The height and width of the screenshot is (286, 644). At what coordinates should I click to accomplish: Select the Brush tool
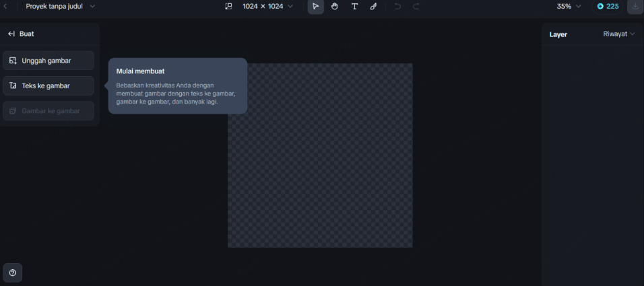click(373, 7)
